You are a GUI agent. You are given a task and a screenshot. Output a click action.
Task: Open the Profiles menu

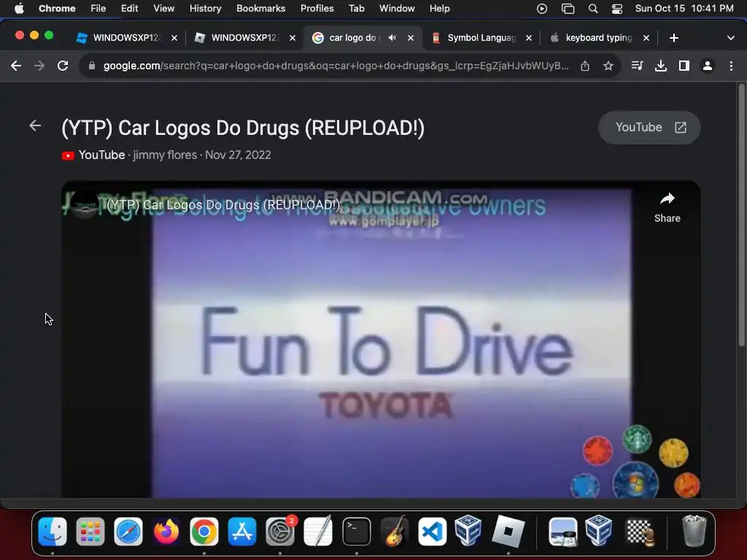317,8
